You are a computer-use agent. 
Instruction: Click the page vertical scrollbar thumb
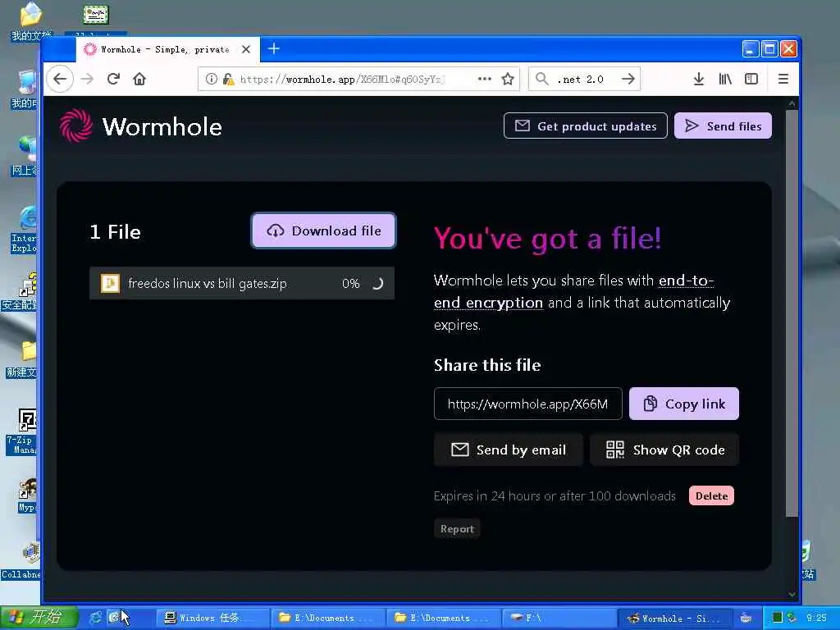792,313
